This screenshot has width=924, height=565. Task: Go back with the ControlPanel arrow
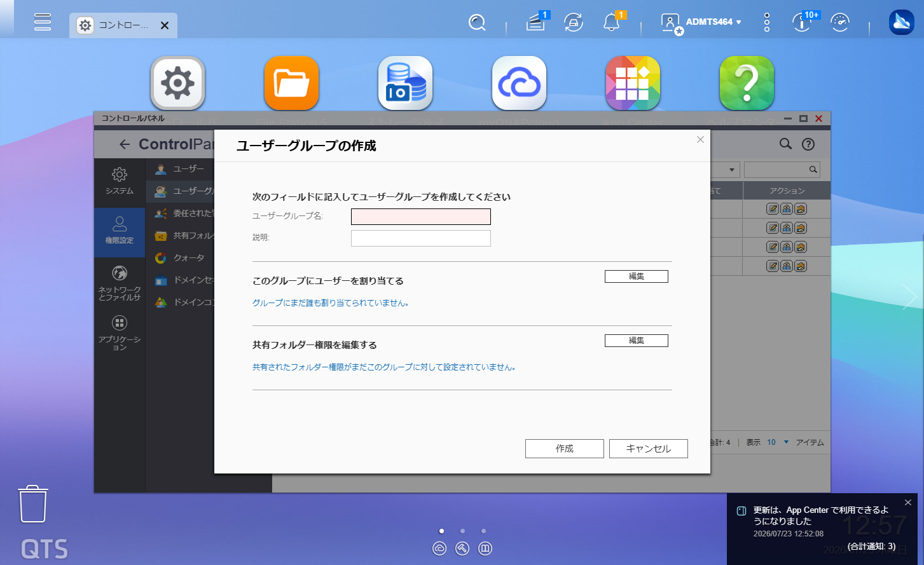coord(124,145)
